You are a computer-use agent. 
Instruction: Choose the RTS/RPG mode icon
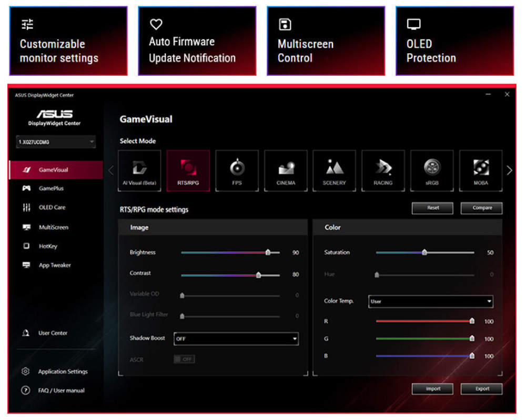click(188, 171)
